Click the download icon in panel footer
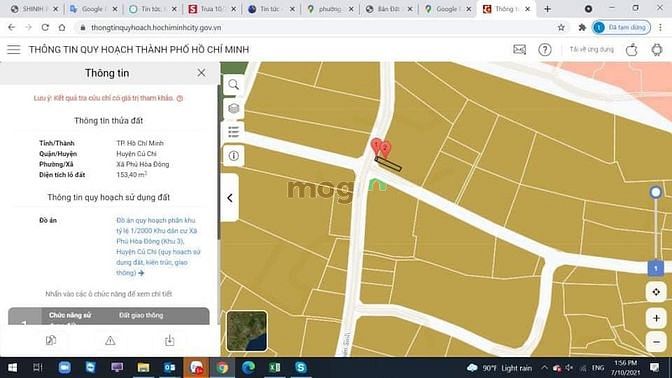Viewport: 672px width, 378px height. (x=170, y=341)
